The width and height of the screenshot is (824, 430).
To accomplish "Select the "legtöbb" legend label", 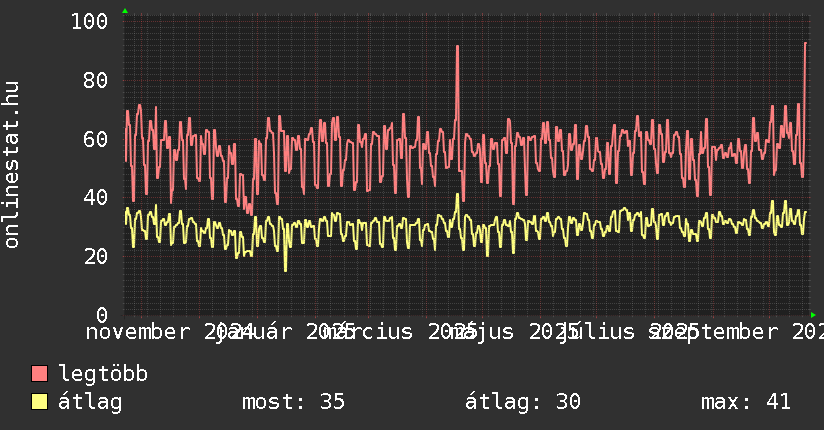I will click(103, 374).
